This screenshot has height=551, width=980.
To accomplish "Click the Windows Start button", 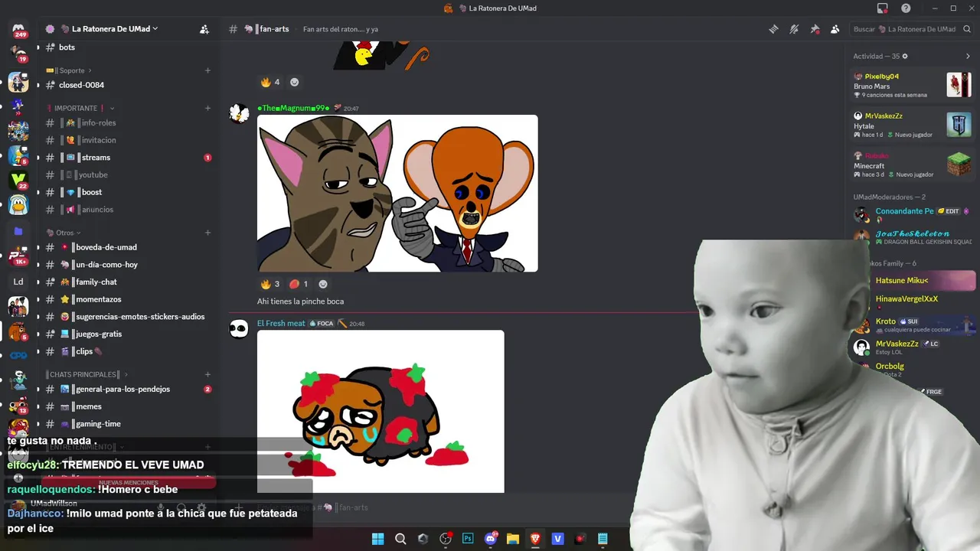I will pyautogui.click(x=377, y=539).
